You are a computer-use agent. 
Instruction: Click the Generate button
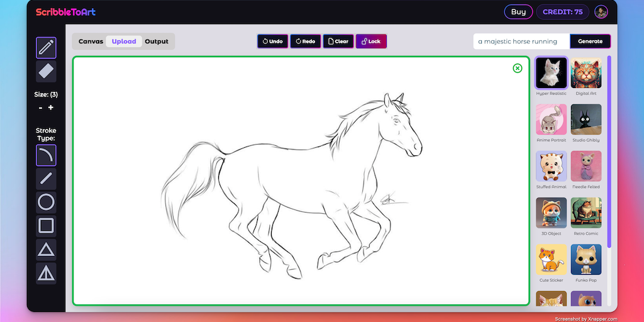(590, 42)
